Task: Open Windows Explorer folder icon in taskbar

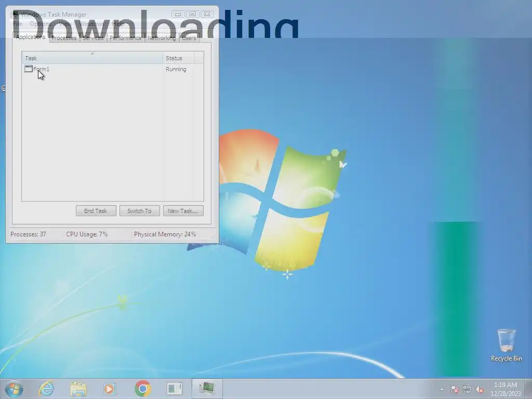Action: [x=78, y=389]
